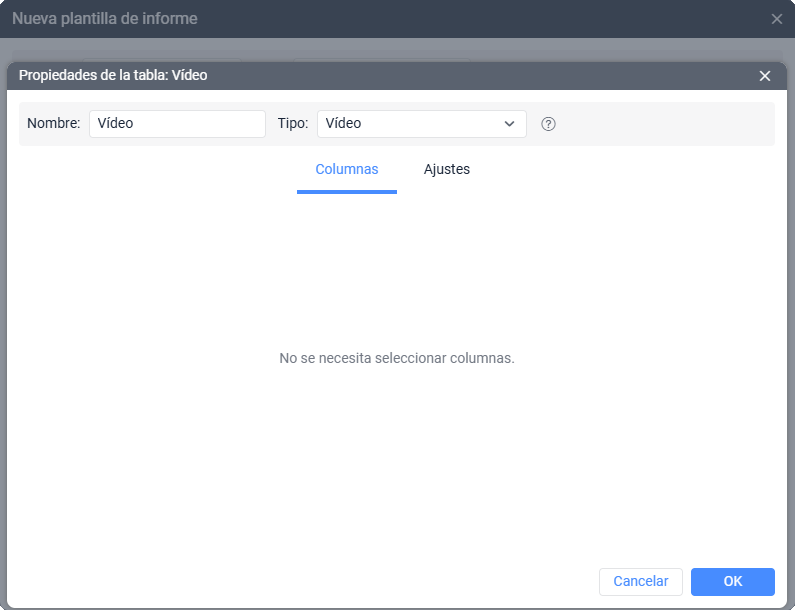Cancel the table properties changes
This screenshot has width=795, height=610.
pos(640,582)
